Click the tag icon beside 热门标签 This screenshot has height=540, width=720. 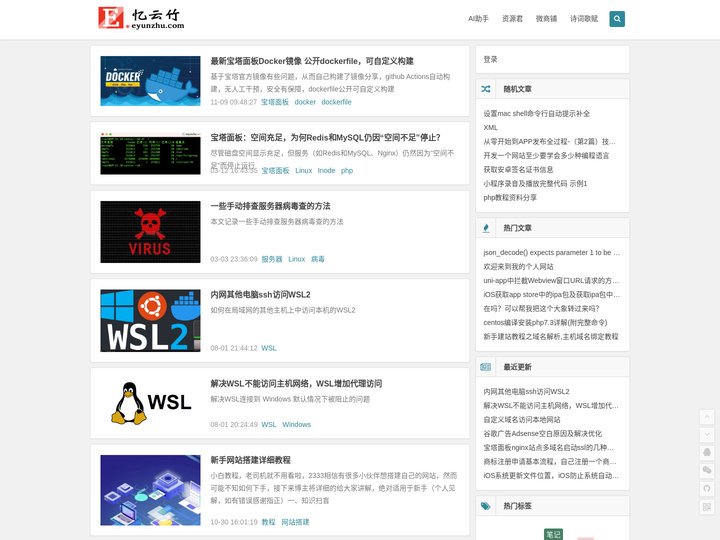[485, 506]
